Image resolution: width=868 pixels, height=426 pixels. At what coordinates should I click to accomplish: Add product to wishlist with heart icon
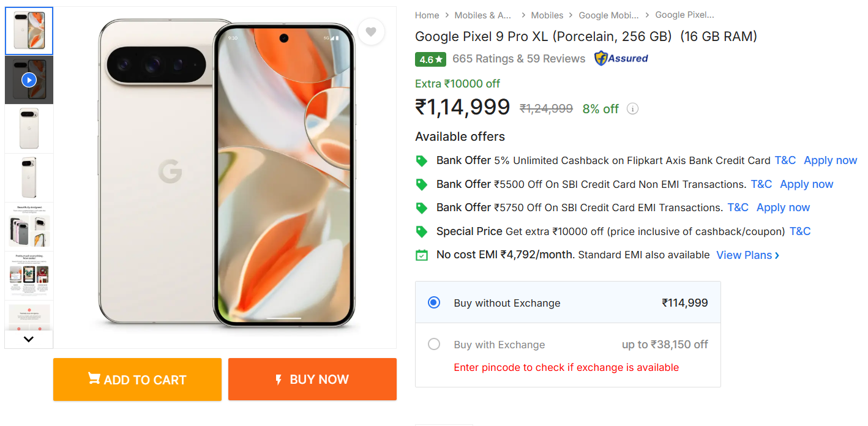(x=371, y=32)
